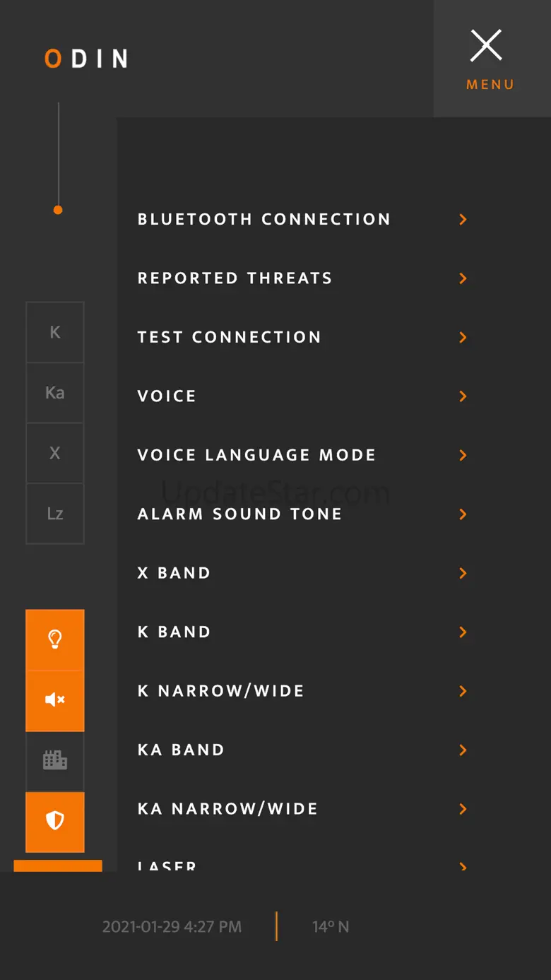Screen dimensions: 551x980
Task: Toggle the mute speaker icon
Action: (x=55, y=700)
